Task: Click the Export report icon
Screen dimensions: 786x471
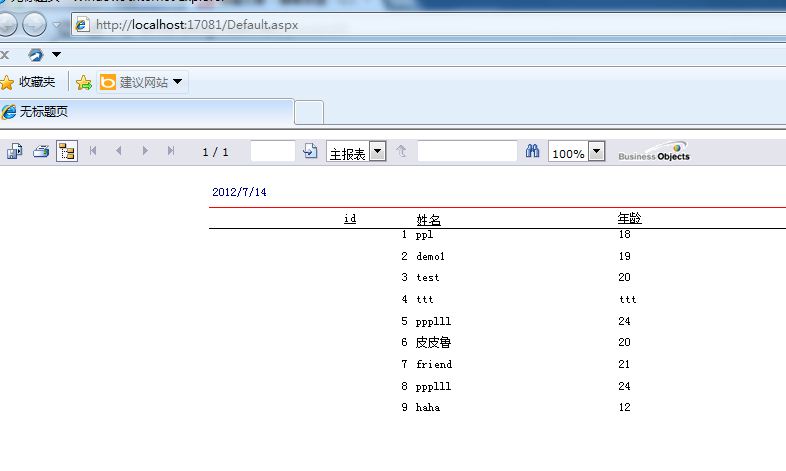Action: click(15, 151)
